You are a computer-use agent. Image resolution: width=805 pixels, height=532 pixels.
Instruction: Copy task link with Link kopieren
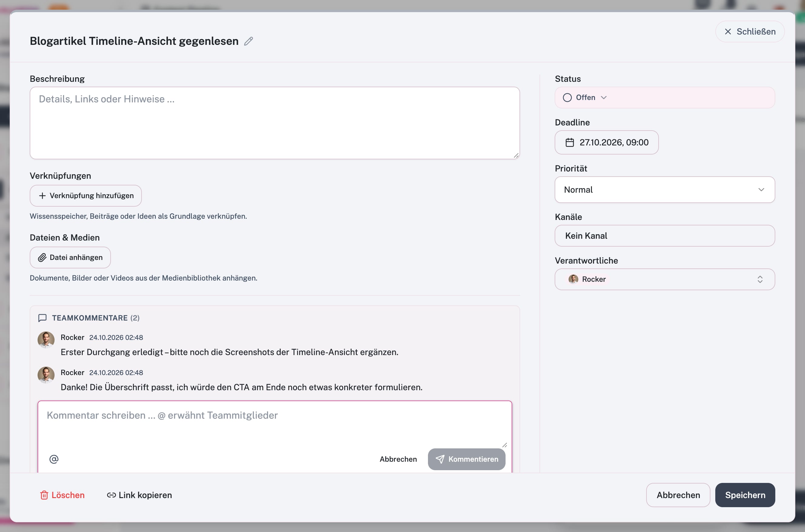click(139, 495)
